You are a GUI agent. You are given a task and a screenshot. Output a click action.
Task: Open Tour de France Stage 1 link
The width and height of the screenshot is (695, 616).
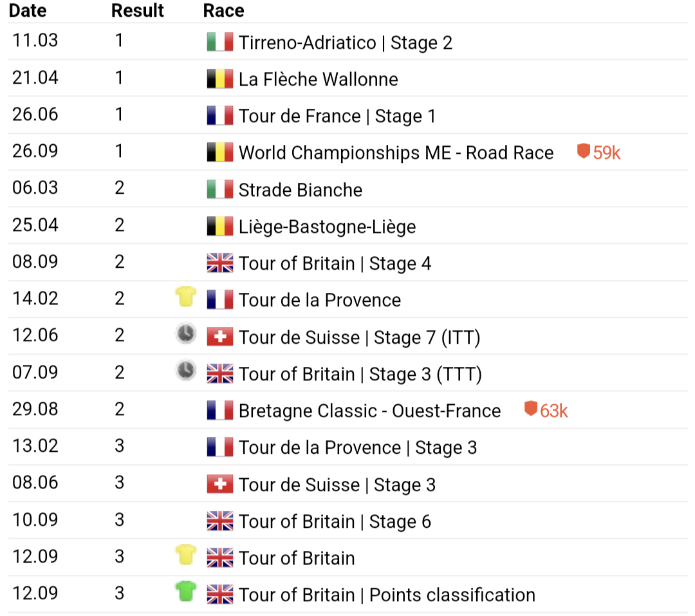pos(337,117)
